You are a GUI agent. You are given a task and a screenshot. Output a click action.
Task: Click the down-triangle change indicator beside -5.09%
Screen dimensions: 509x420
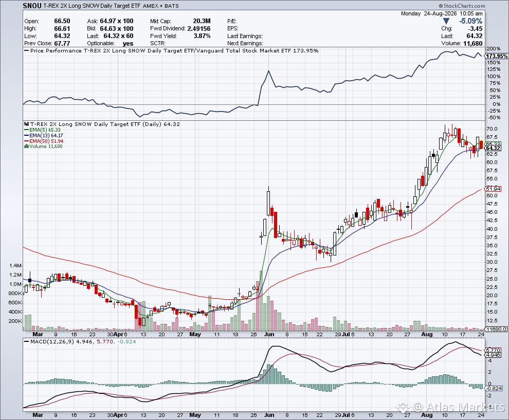pyautogui.click(x=446, y=21)
